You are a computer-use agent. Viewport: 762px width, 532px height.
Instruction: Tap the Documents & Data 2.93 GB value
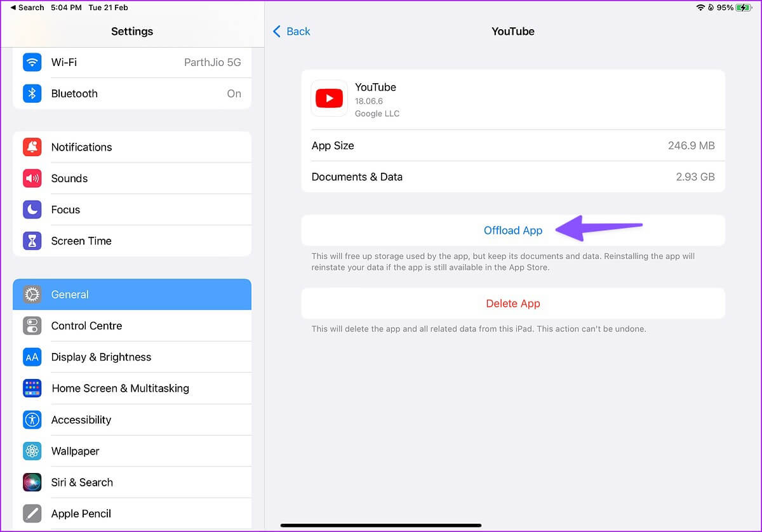[695, 177]
